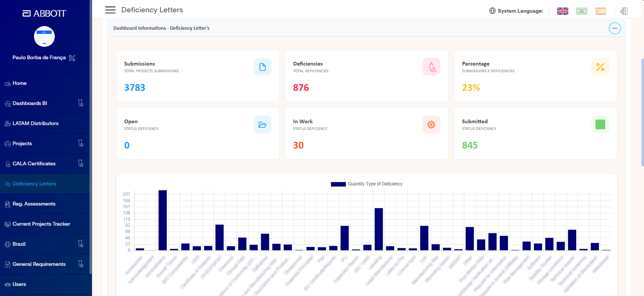This screenshot has height=296, width=644.
Task: Open LATAM Distributors page
Action: (45, 124)
